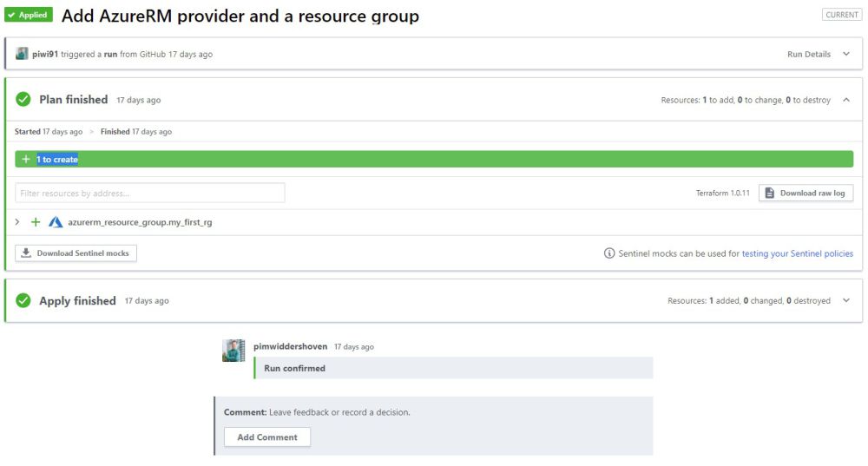Expand the Run Details chevron

(845, 54)
